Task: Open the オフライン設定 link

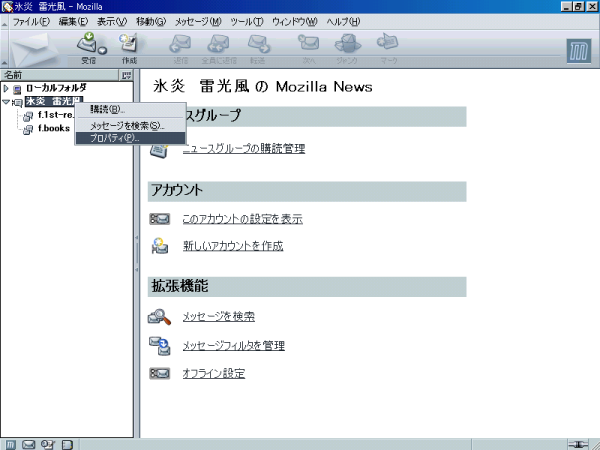Action: [214, 373]
